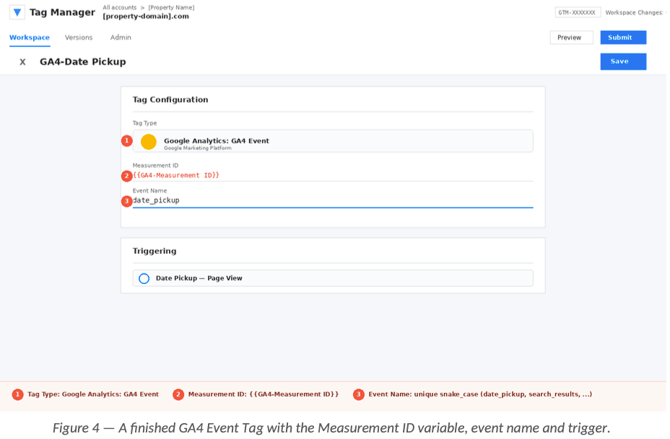The image size is (670, 439).
Task: Click the Preview button
Action: (571, 38)
